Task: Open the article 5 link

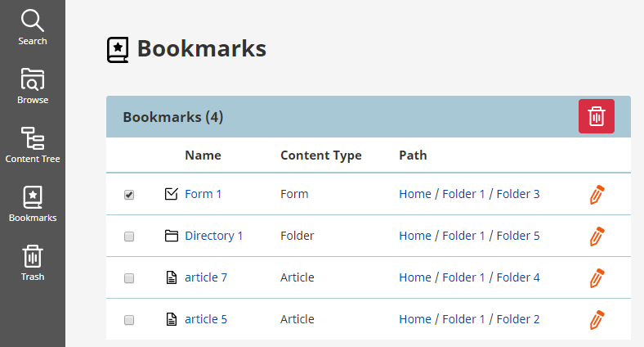Action: coord(206,319)
